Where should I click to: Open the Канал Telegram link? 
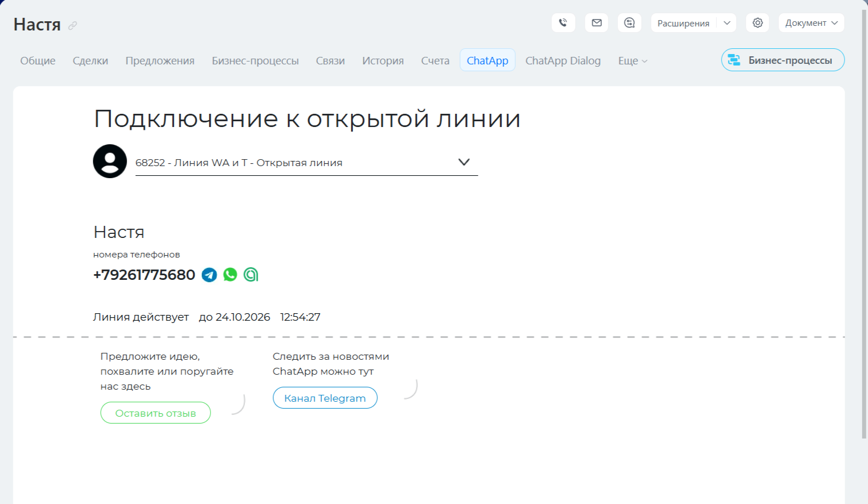325,398
